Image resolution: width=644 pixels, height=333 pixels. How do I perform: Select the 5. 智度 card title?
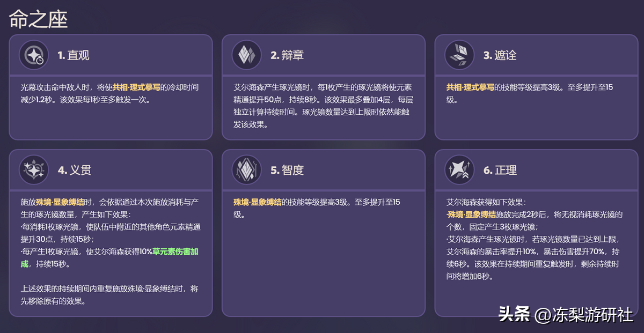[x=287, y=171]
